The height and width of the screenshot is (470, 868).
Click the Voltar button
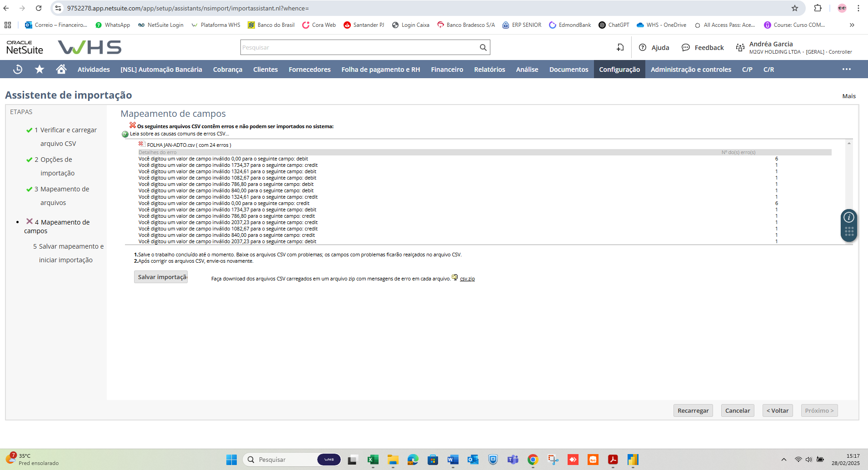tap(777, 410)
